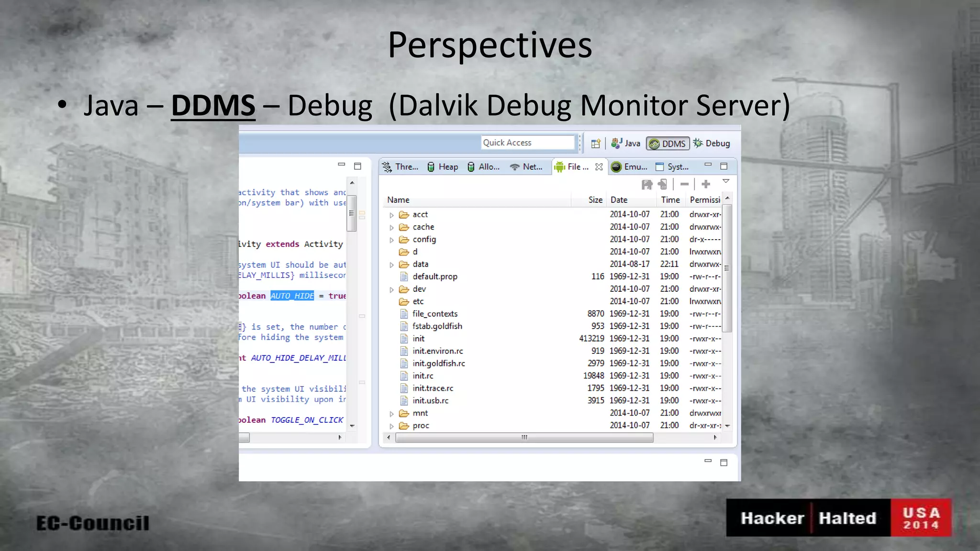Click the File Explorer vertical scrollbar thumb
Screen dimensions: 980x551
727,268
